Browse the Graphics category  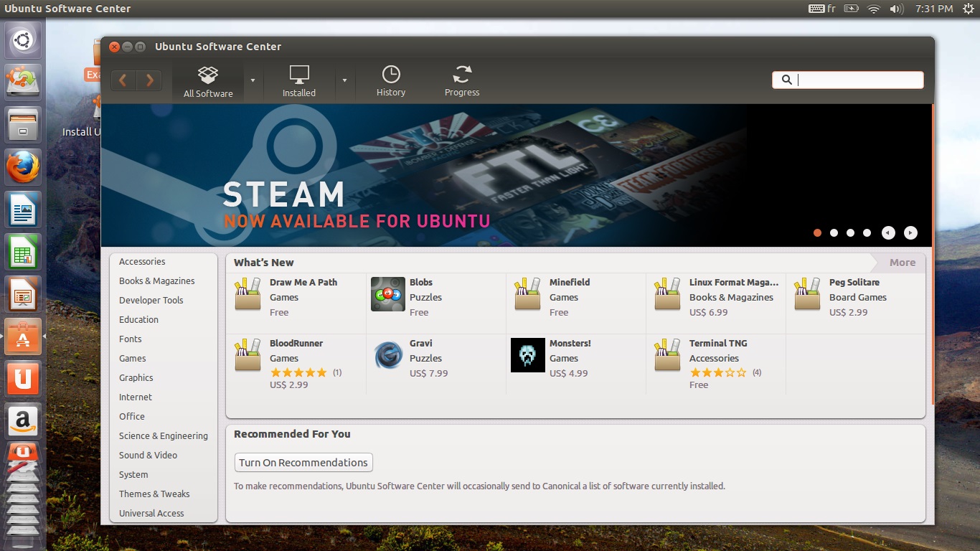click(136, 378)
